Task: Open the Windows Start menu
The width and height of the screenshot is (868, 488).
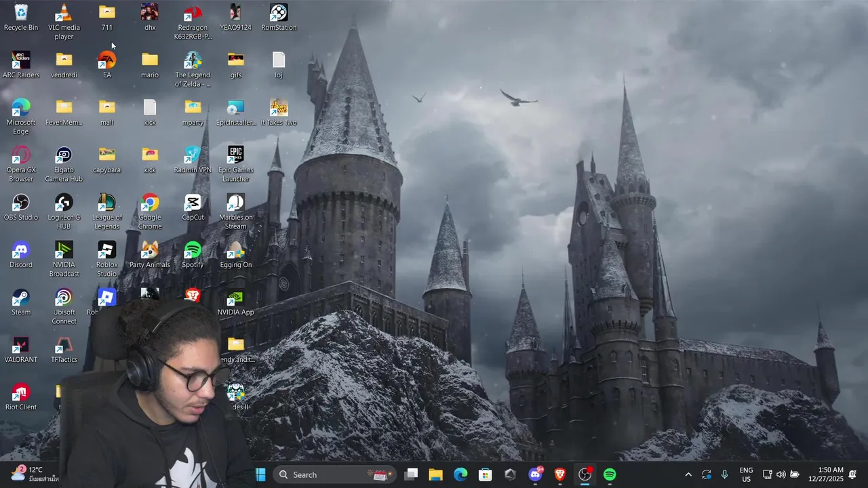Action: [x=260, y=474]
